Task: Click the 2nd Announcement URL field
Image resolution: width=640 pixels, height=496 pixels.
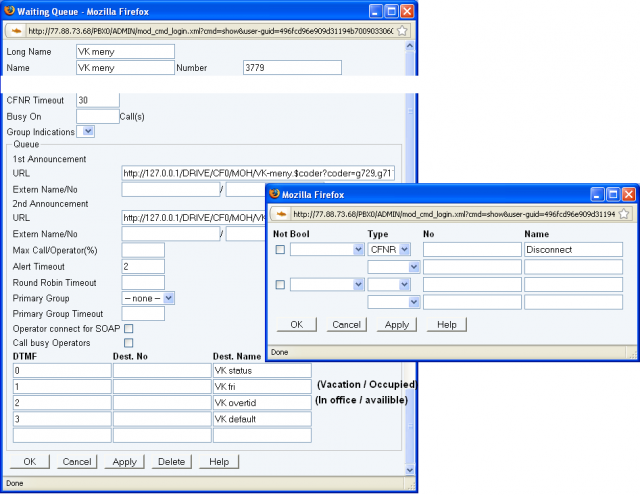Action: pos(194,218)
